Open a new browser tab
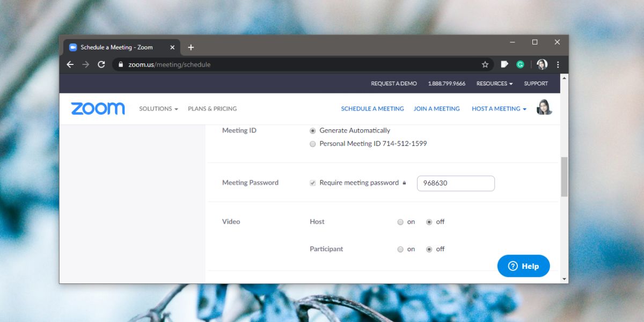The height and width of the screenshot is (322, 644). pyautogui.click(x=191, y=47)
